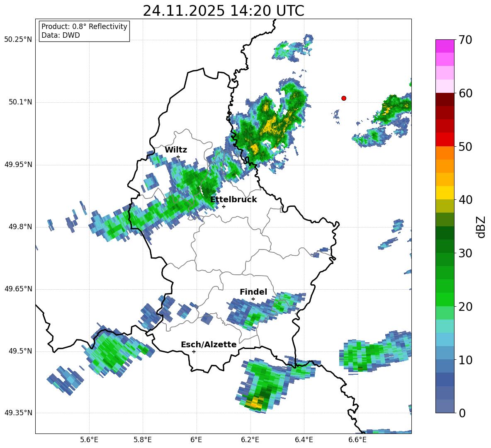Click the Wiltz station cross marker
The image size is (491, 448).
(178, 157)
